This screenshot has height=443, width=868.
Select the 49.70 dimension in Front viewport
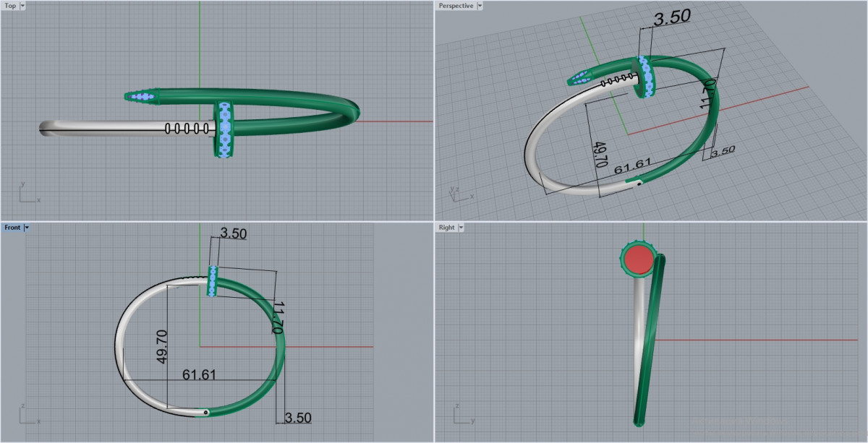click(161, 346)
